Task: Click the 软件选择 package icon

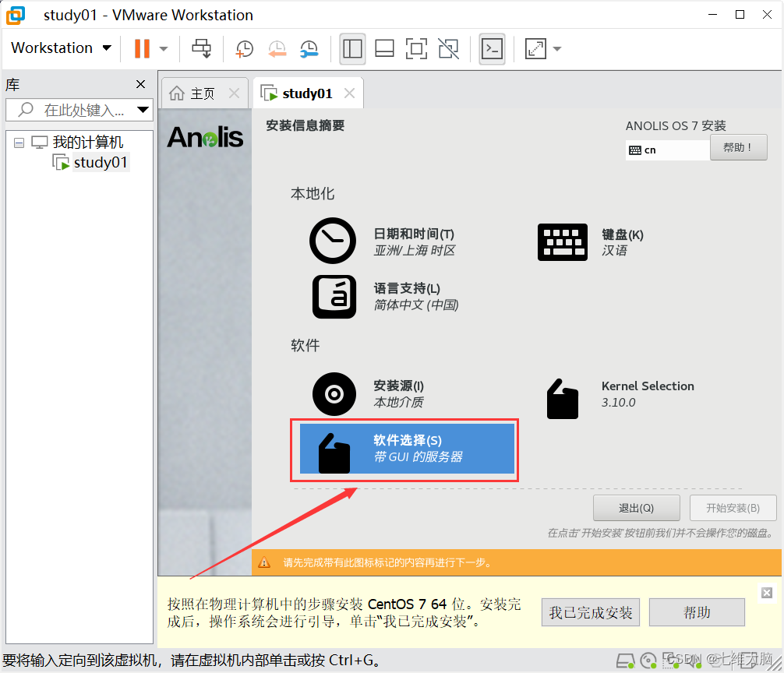Action: tap(334, 453)
